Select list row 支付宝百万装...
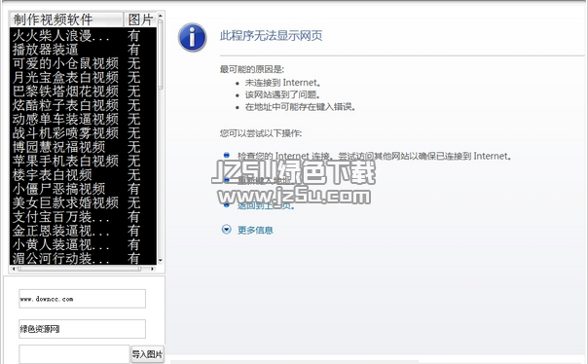Screen dimensions: 588x364 coord(83,216)
